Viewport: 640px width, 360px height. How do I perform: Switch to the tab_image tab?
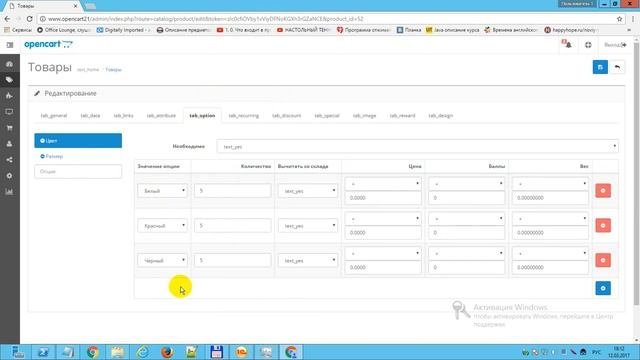(x=364, y=116)
